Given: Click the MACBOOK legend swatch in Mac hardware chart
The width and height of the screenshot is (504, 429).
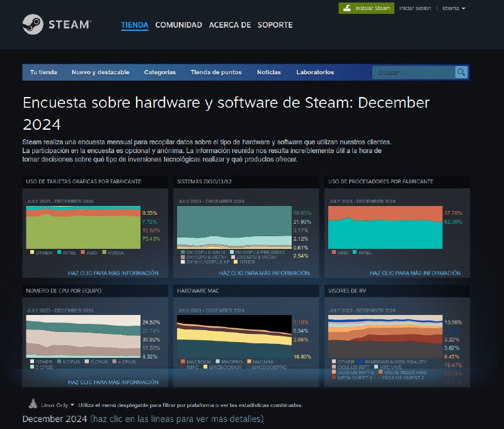Looking at the screenshot, I should tap(183, 362).
